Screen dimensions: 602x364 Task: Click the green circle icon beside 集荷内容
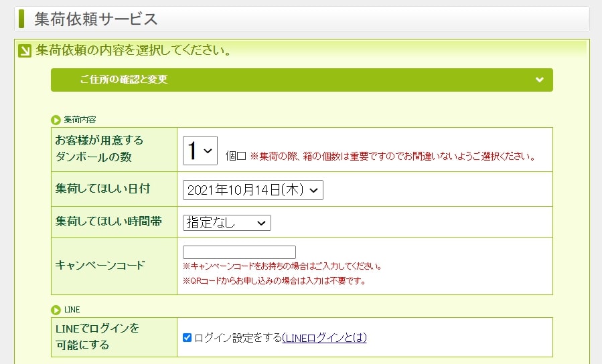point(56,120)
